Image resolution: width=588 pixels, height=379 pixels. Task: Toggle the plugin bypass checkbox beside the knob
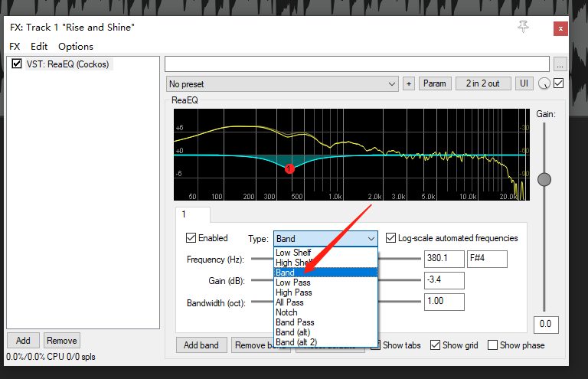(558, 83)
